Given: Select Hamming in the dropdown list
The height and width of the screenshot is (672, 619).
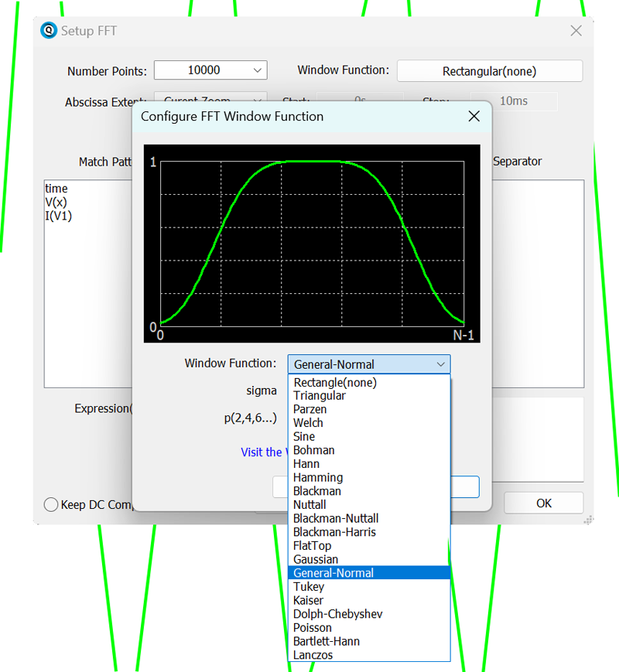Looking at the screenshot, I should 317,477.
